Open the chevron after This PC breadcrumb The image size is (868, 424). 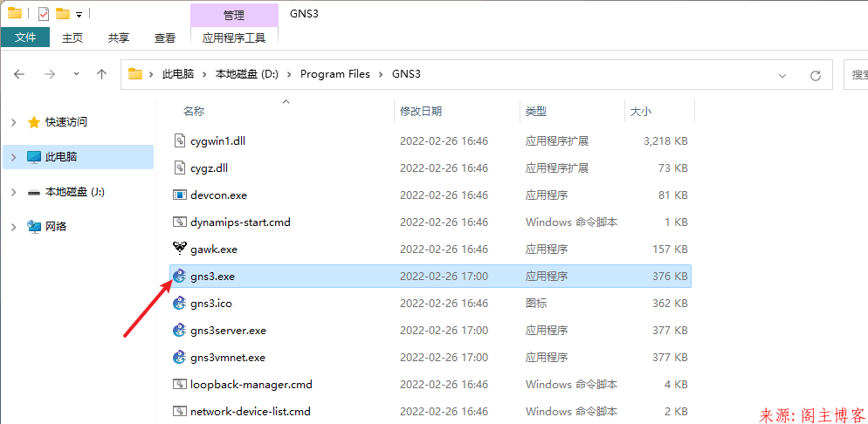click(204, 74)
